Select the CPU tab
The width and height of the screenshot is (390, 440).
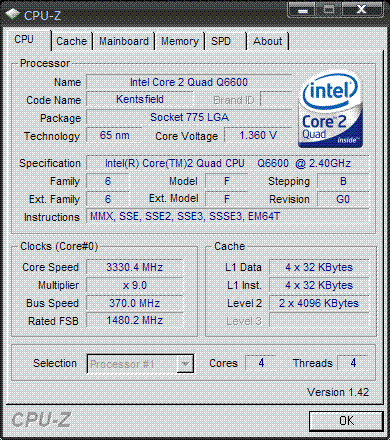coord(24,39)
